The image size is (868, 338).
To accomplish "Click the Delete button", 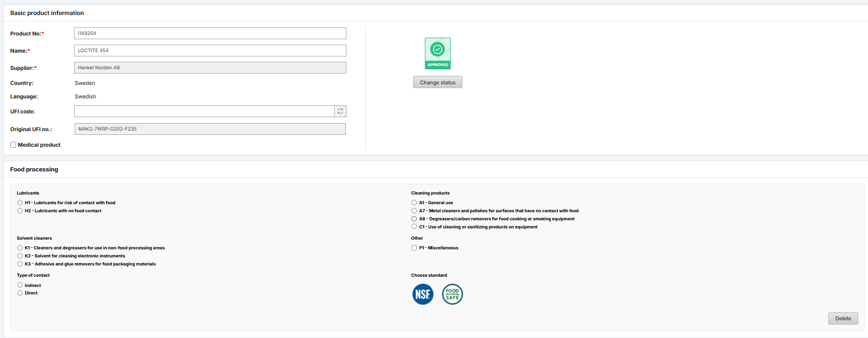I will tap(843, 319).
